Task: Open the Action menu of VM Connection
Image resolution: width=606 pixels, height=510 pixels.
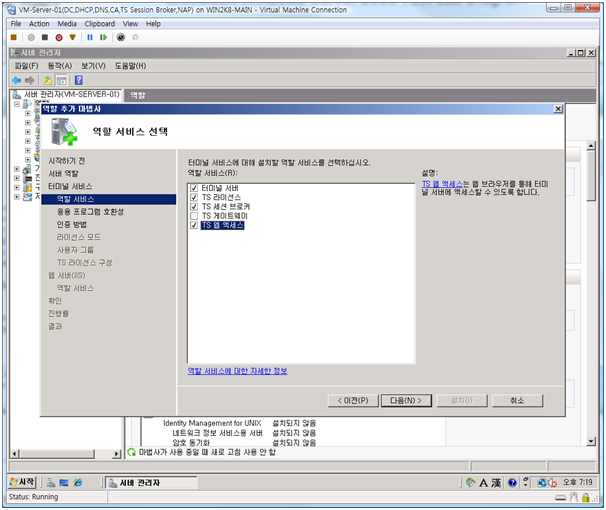Action: tap(39, 24)
